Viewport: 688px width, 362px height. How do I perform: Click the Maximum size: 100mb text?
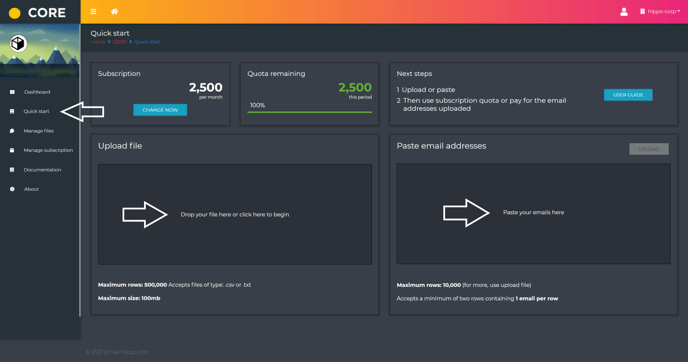(x=129, y=298)
